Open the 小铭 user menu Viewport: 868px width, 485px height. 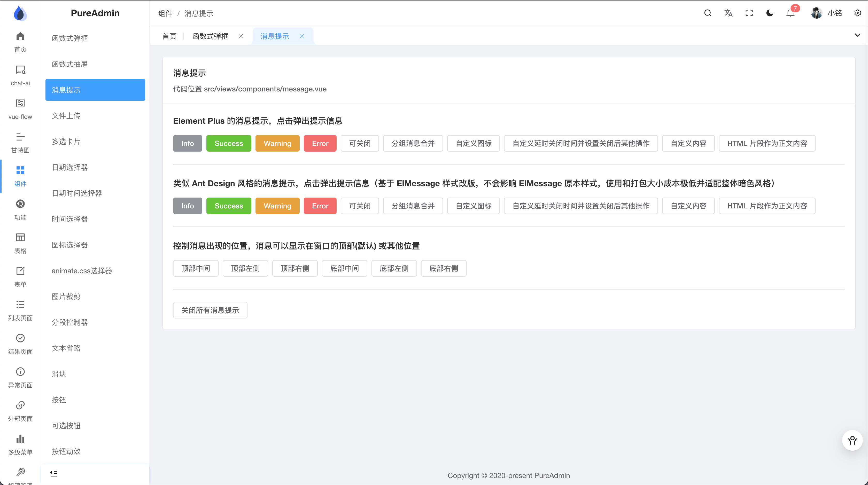coord(827,13)
